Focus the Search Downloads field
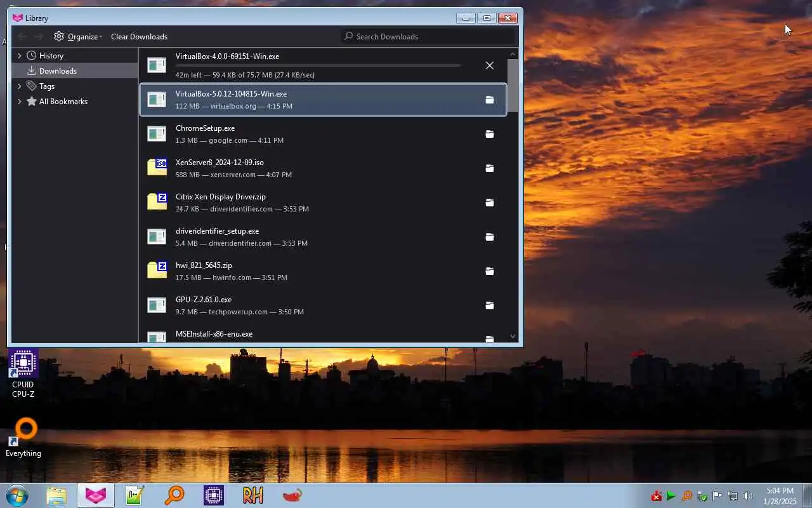Screen dimensions: 812x508 pyautogui.click(x=428, y=36)
